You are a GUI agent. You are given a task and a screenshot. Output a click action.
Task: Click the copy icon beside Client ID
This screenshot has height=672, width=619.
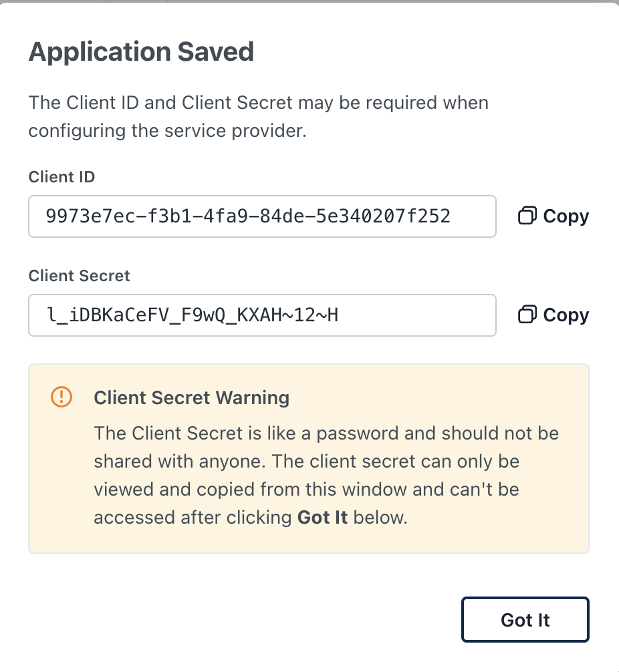[527, 216]
